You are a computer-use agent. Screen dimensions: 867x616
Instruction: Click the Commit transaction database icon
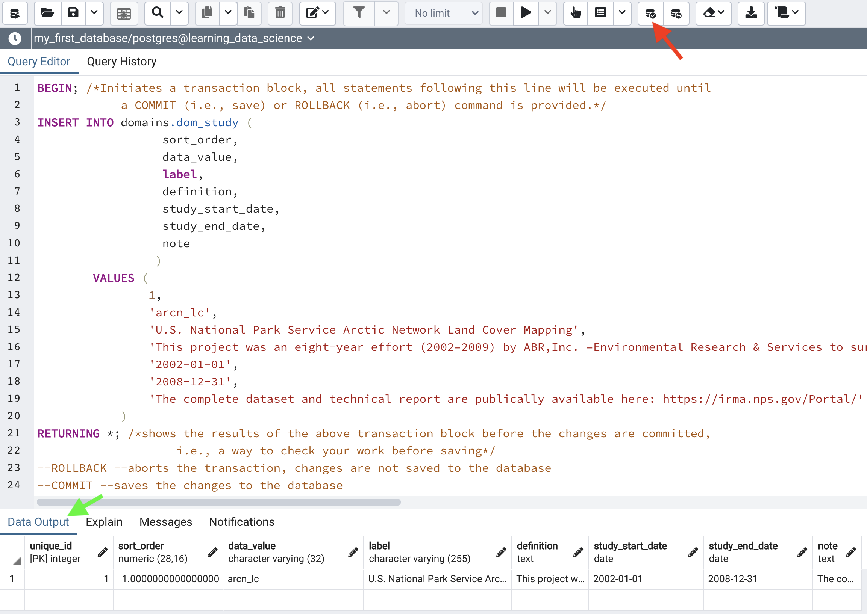650,14
